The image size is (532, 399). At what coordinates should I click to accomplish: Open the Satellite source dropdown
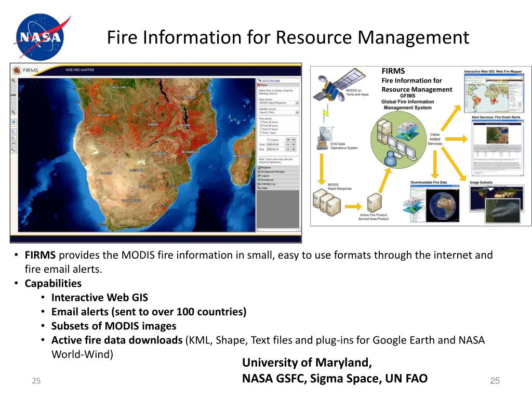point(278,112)
